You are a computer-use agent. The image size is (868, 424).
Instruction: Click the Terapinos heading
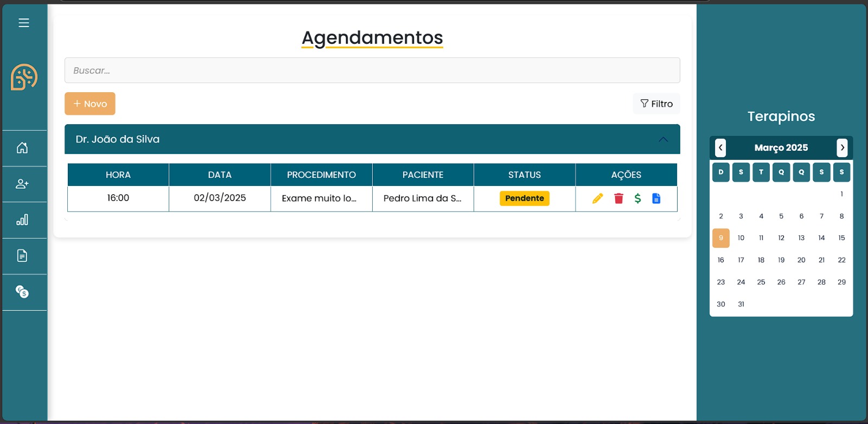point(781,116)
